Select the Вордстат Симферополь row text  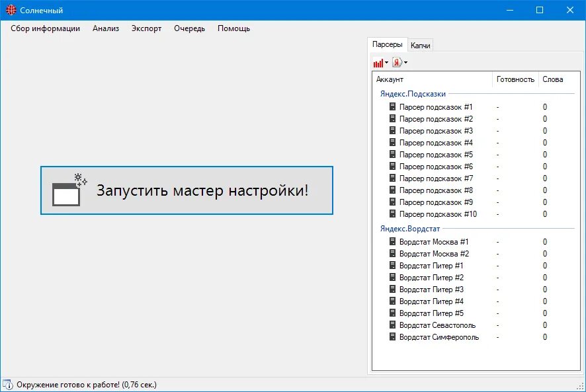[x=439, y=337]
